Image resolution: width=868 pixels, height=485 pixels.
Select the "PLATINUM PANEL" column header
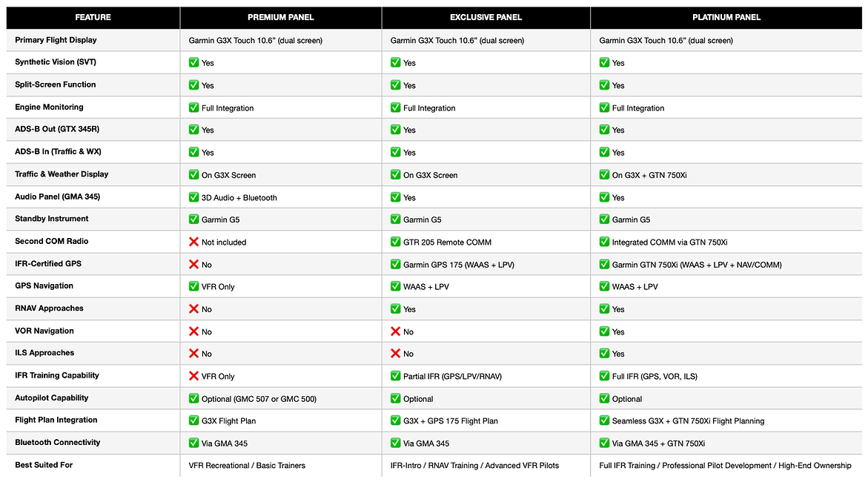click(x=726, y=17)
